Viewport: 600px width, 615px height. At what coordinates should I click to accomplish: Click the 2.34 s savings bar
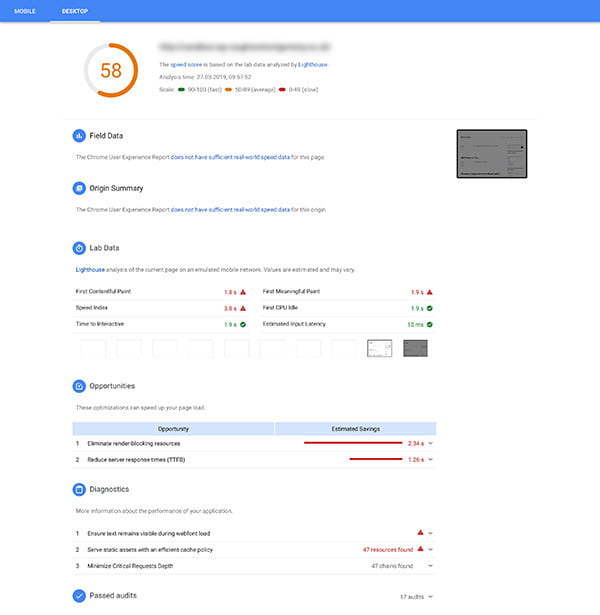pos(353,443)
